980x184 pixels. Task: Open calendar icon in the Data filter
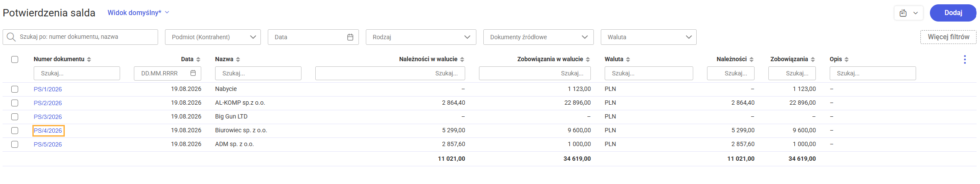(350, 37)
